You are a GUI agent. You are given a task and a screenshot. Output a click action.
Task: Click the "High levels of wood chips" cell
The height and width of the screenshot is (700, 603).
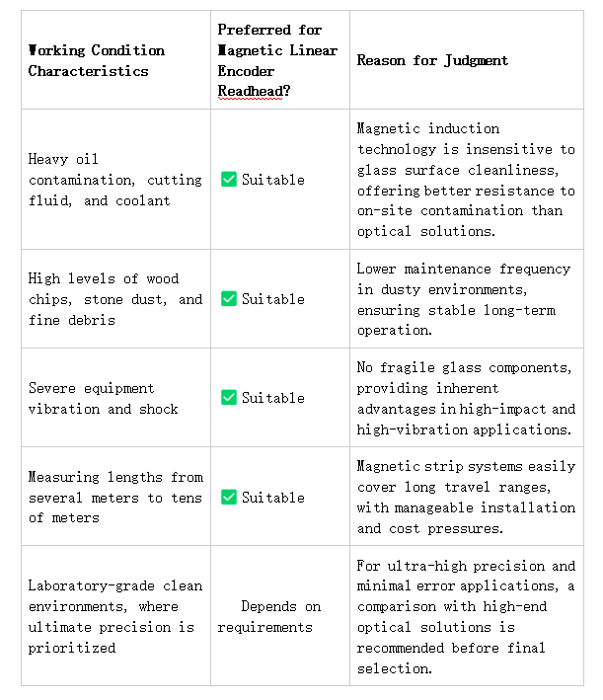(x=114, y=299)
